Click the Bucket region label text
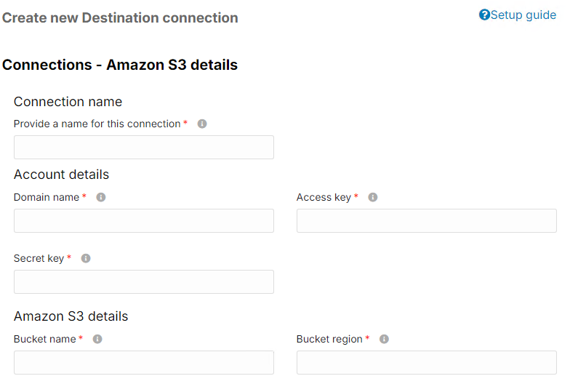570x392 pixels. click(329, 339)
